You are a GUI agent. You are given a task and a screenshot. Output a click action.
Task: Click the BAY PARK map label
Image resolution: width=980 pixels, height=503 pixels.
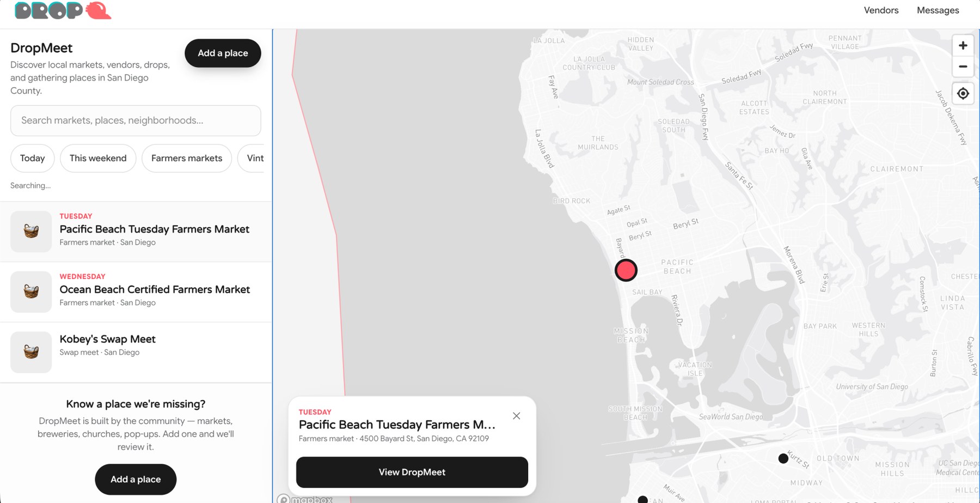point(820,326)
